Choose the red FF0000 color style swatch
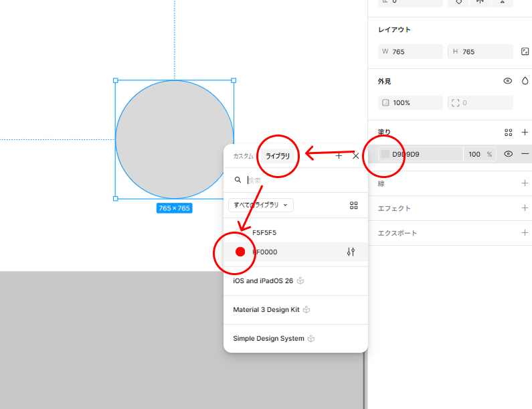 (x=240, y=252)
